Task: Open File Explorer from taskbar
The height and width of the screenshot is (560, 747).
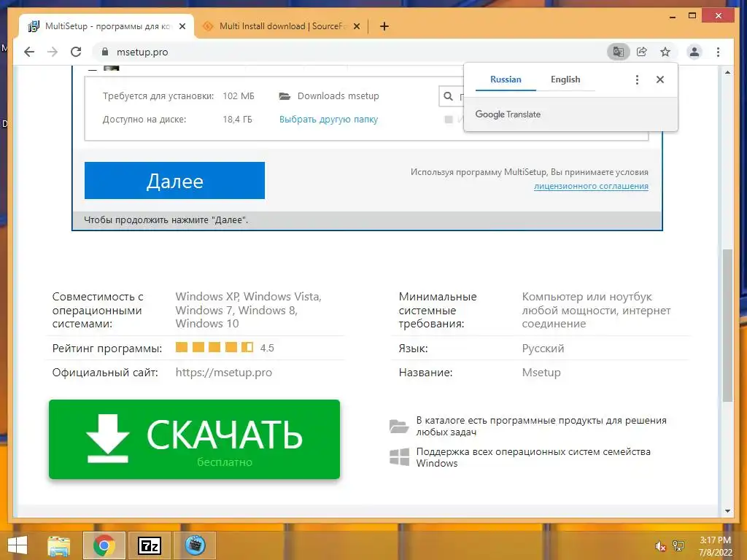Action: 58,545
